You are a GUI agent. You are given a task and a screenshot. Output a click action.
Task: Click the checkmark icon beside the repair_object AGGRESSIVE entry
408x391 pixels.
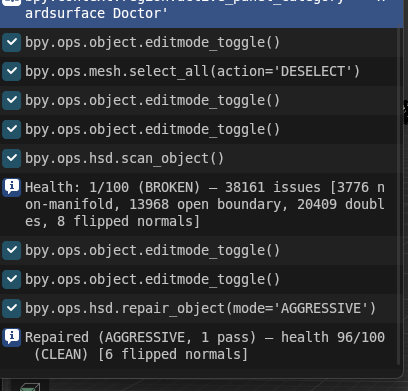[12, 309]
